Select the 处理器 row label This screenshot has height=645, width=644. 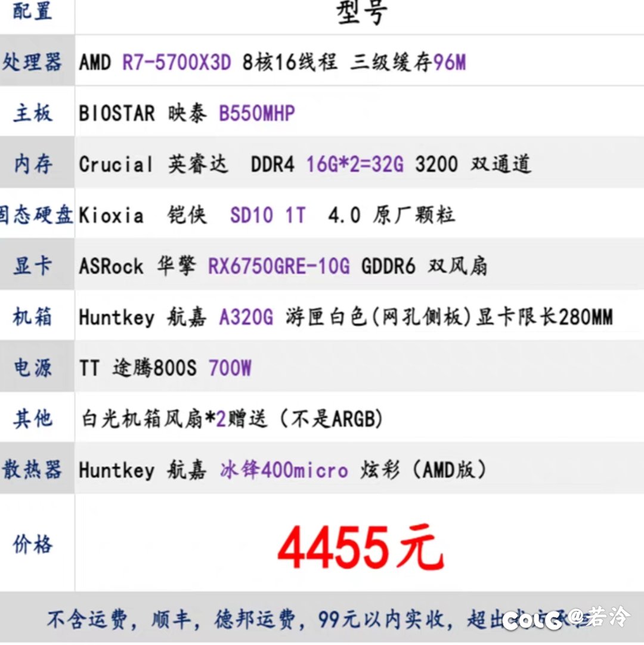[32, 62]
